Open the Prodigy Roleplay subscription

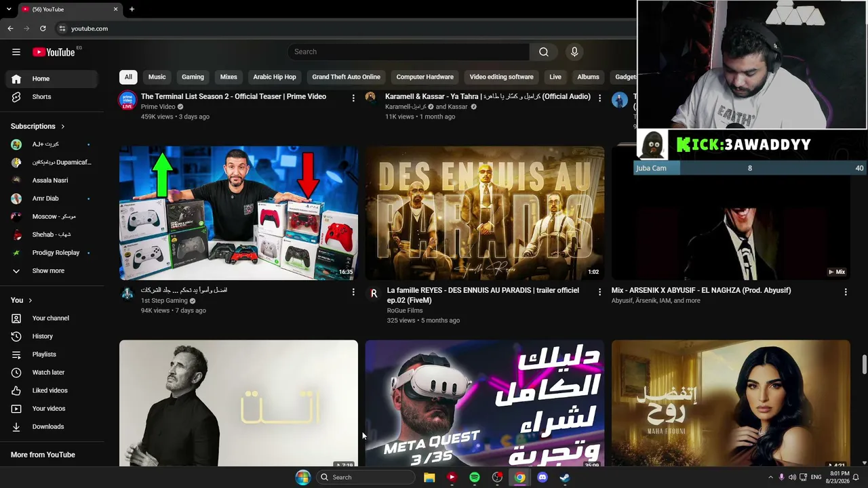pos(52,253)
